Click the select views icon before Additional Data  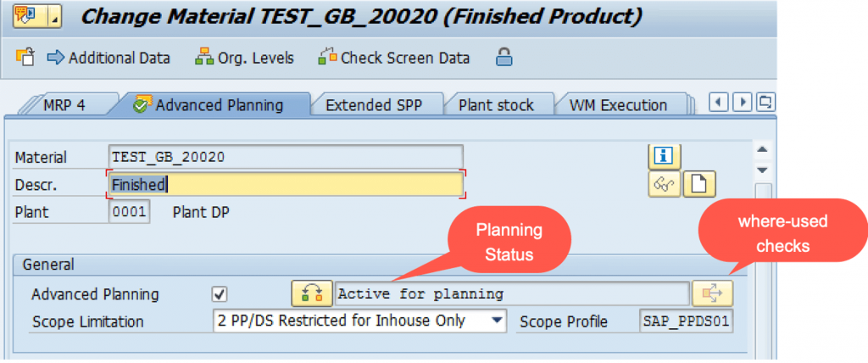25,57
